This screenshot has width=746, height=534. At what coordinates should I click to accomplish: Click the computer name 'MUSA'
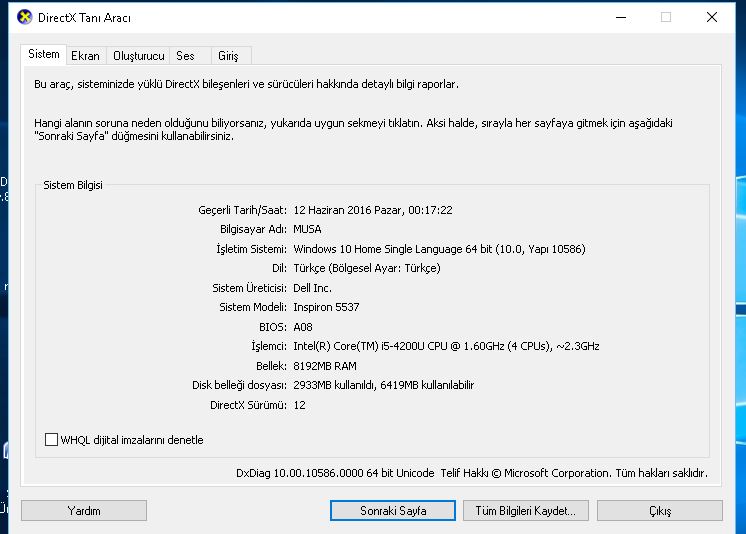point(307,229)
